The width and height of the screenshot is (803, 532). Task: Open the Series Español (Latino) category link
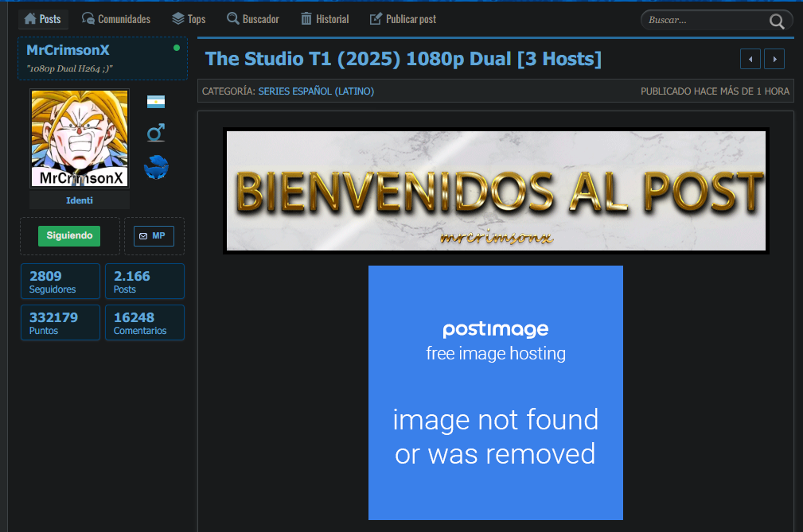click(x=316, y=91)
